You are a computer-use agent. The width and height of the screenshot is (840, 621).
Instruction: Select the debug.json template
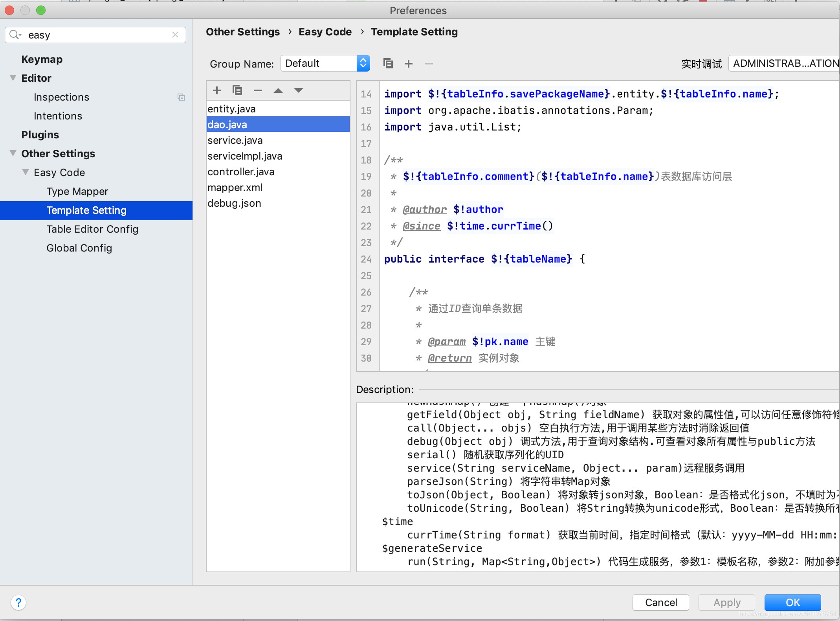pyautogui.click(x=278, y=203)
